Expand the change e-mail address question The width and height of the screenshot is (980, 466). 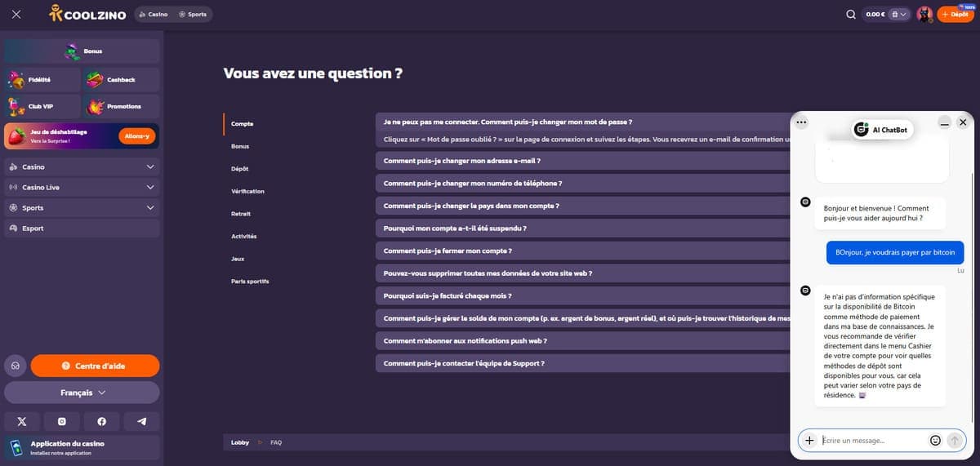pos(582,161)
